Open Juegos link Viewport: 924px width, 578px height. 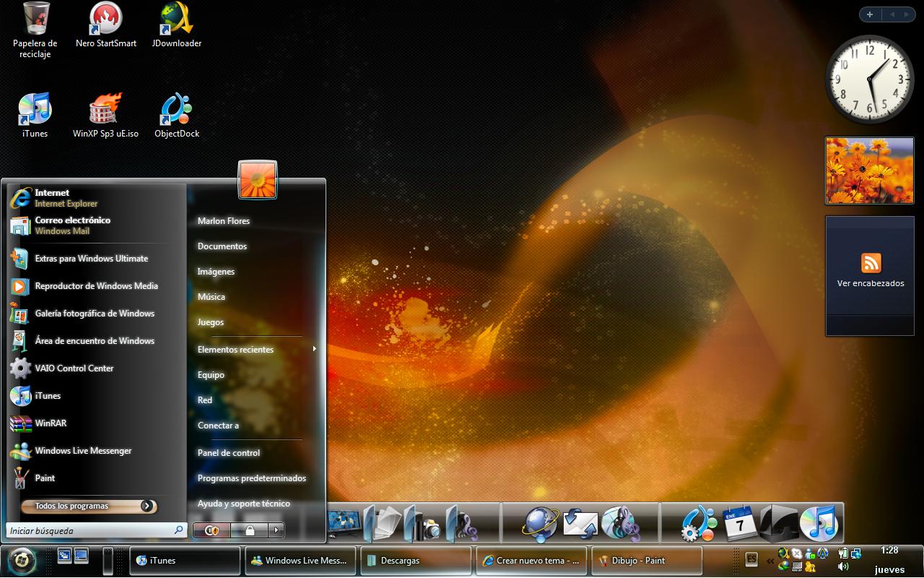point(211,322)
